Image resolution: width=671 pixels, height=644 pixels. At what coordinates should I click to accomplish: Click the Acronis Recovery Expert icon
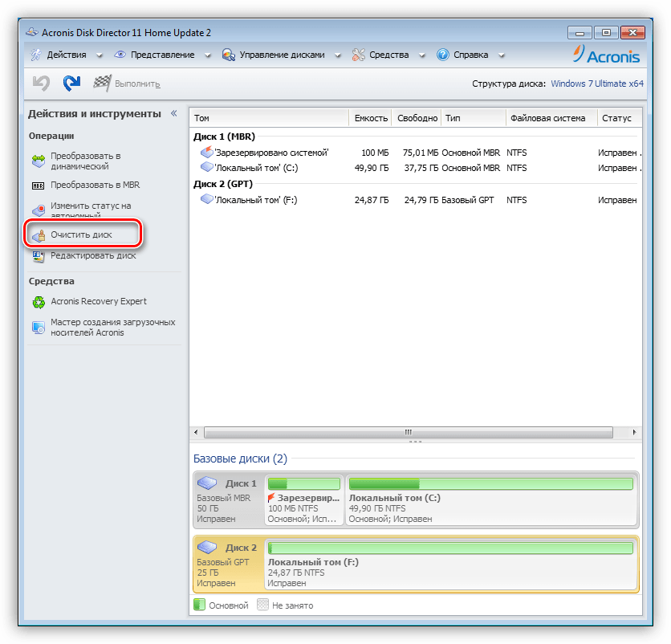coord(39,302)
